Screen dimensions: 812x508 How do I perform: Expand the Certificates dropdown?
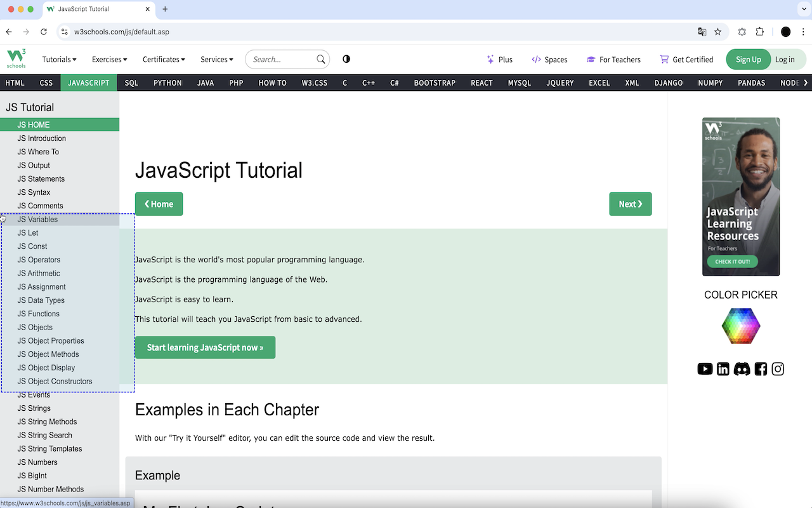[163, 59]
